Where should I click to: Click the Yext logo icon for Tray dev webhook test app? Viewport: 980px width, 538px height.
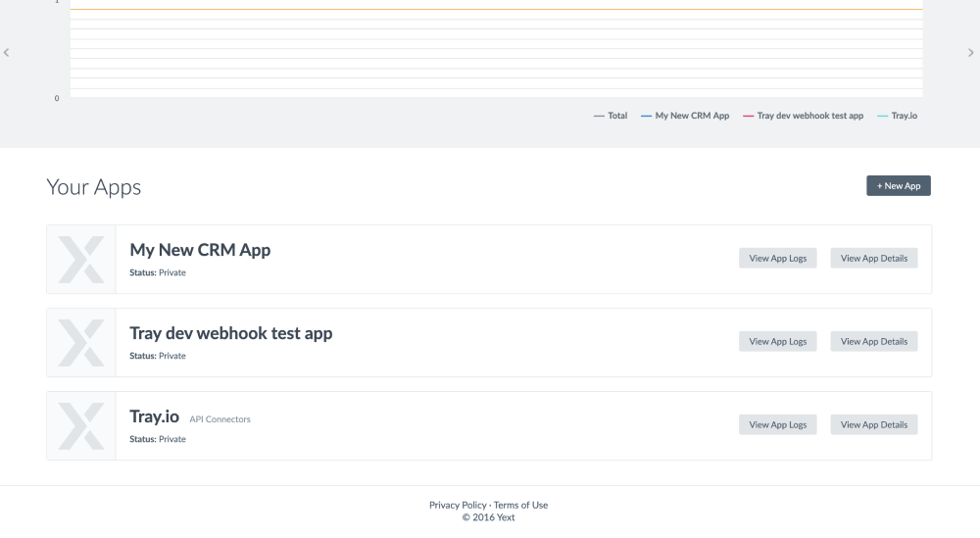click(x=81, y=343)
